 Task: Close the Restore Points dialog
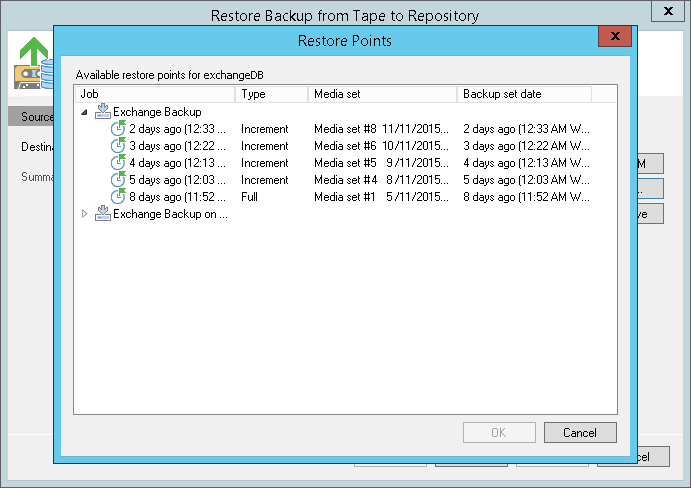[615, 36]
